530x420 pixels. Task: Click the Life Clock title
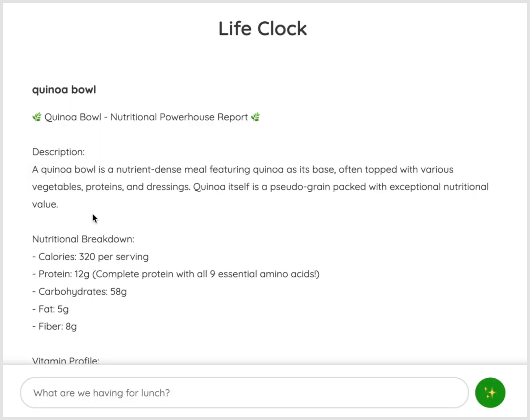[263, 28]
